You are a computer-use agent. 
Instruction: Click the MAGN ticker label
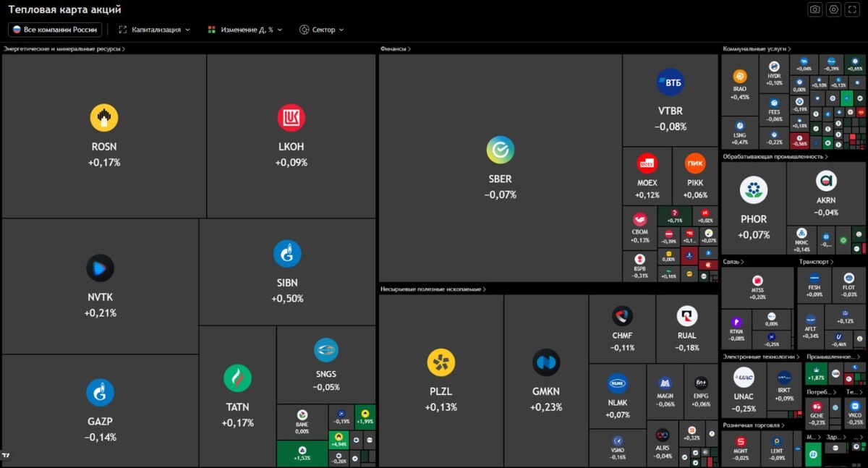click(x=665, y=396)
